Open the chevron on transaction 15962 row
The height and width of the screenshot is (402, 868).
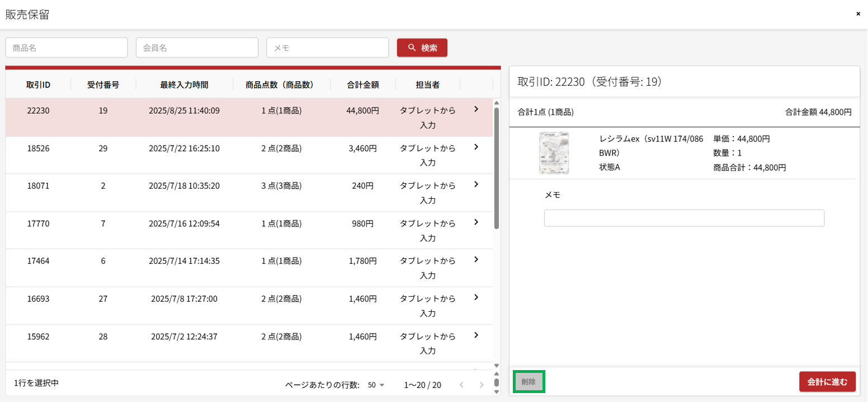(x=476, y=335)
